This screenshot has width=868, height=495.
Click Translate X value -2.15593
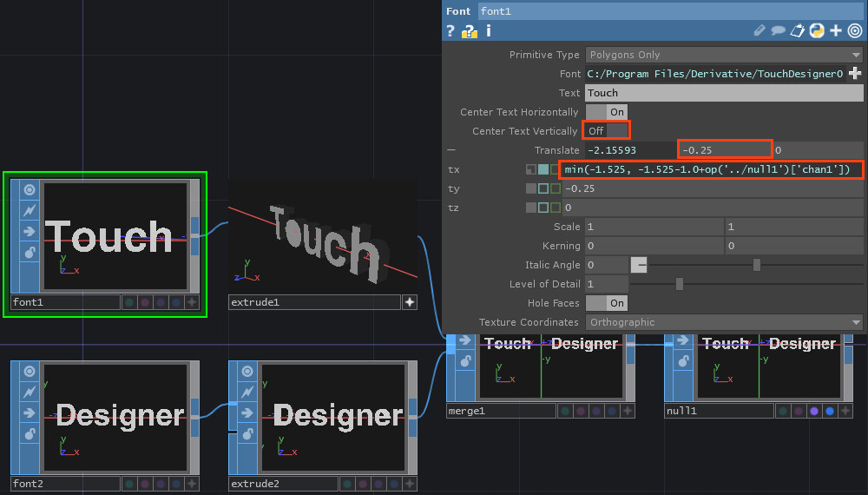[x=631, y=150]
